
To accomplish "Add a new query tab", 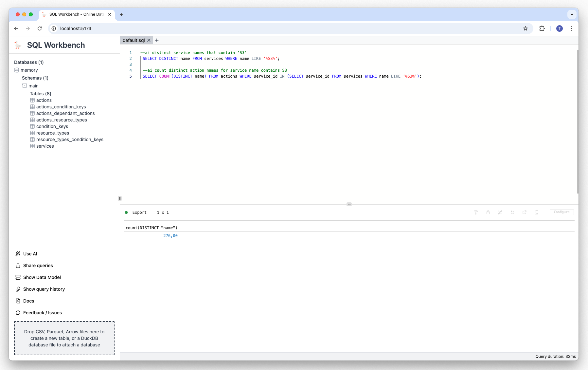I will (157, 40).
